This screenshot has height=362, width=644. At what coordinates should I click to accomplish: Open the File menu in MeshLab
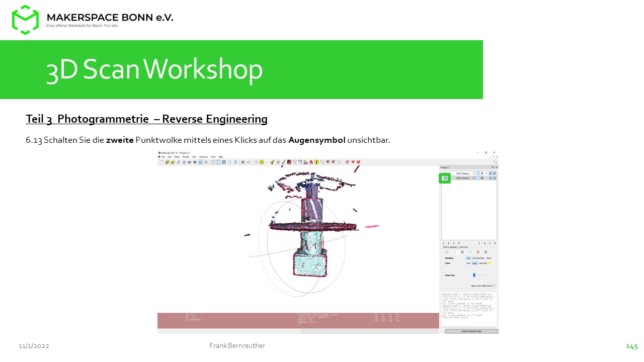[x=163, y=157]
